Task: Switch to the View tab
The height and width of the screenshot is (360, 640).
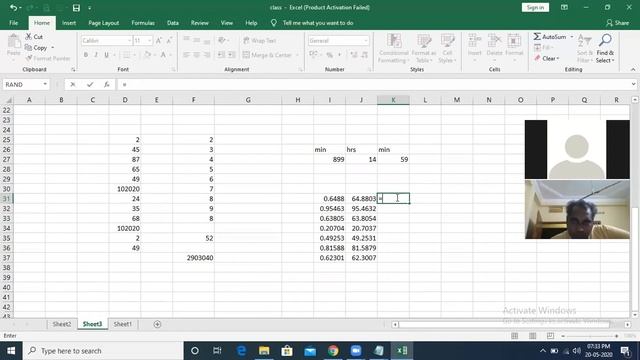Action: pos(227,23)
